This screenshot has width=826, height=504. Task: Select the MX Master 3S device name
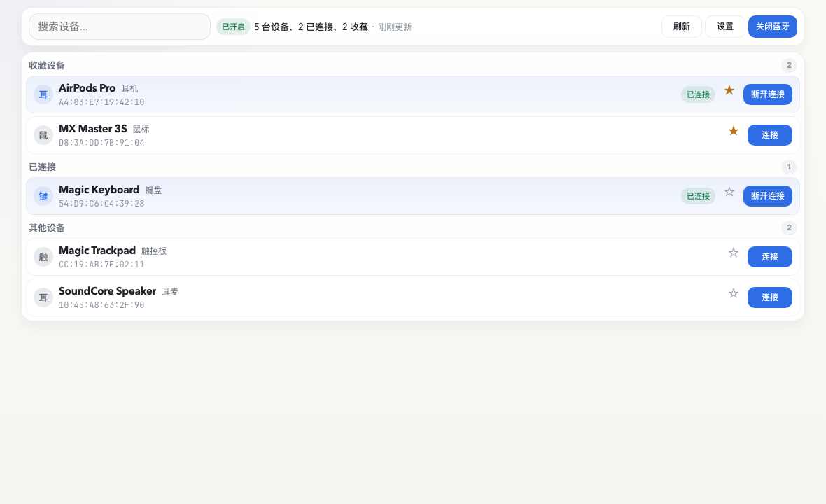[92, 129]
